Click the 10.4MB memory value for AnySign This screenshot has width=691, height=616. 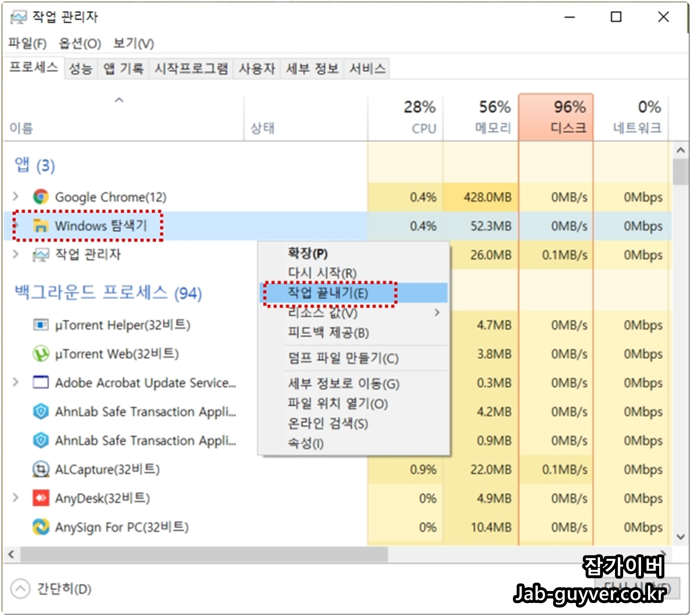(x=491, y=527)
